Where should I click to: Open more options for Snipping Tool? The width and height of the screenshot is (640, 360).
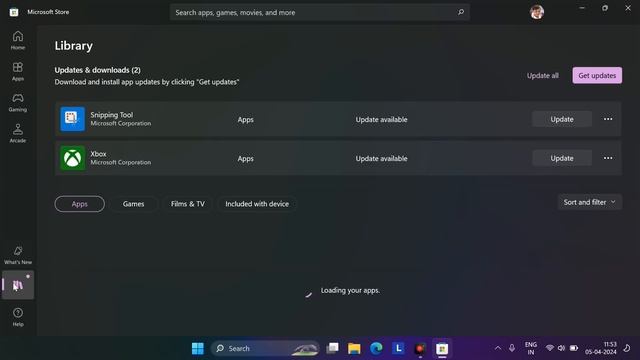pos(608,119)
